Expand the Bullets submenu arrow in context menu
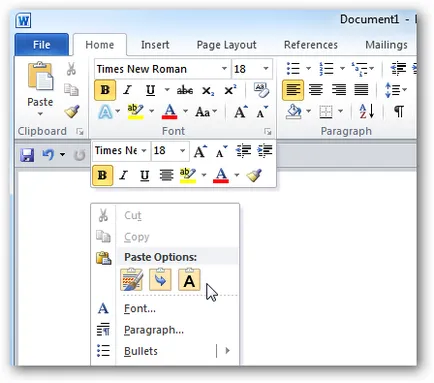The image size is (434, 383). (x=228, y=351)
